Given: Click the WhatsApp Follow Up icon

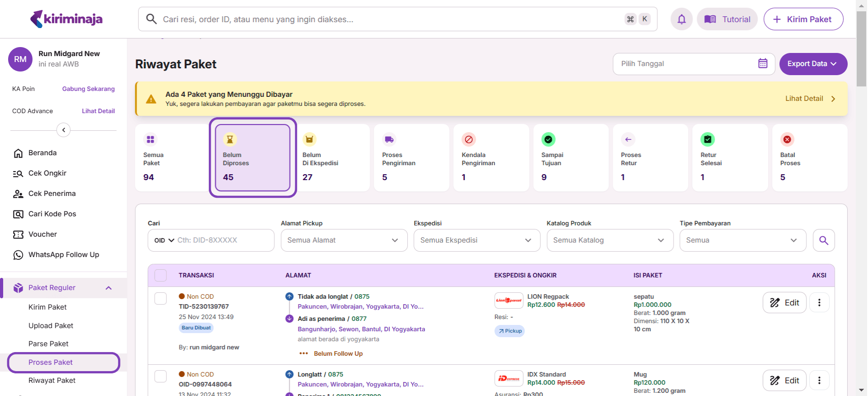Looking at the screenshot, I should tap(18, 255).
